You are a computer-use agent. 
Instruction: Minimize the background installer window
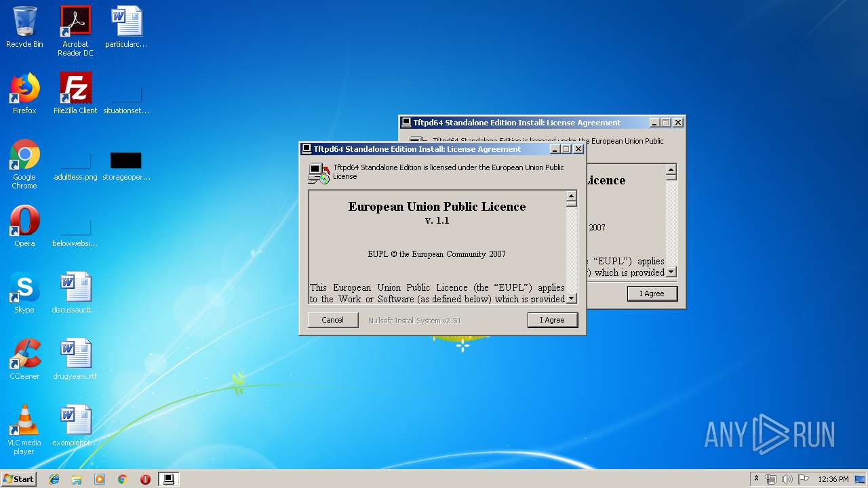654,123
